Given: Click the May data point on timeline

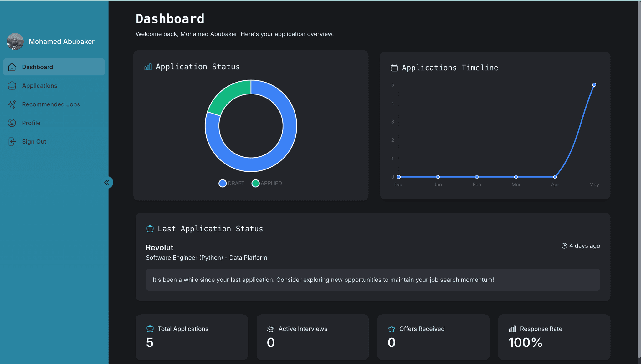Looking at the screenshot, I should 594,85.
